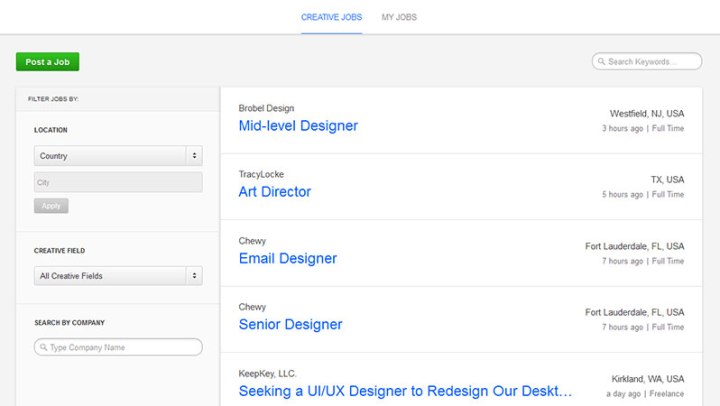Switch to the Creative Jobs tab
720x406 pixels.
click(331, 17)
